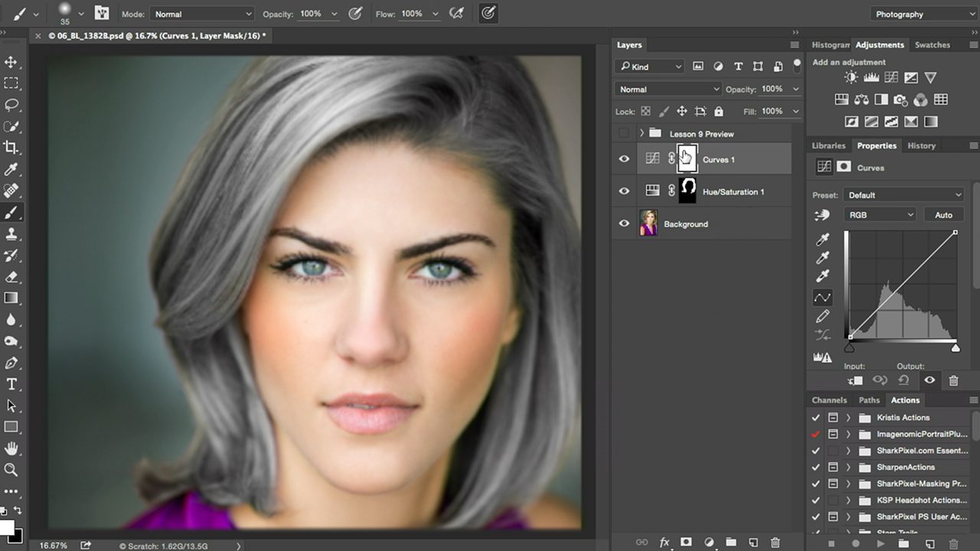Lock layer position with move icon
Screen dimensions: 980x551
click(681, 112)
